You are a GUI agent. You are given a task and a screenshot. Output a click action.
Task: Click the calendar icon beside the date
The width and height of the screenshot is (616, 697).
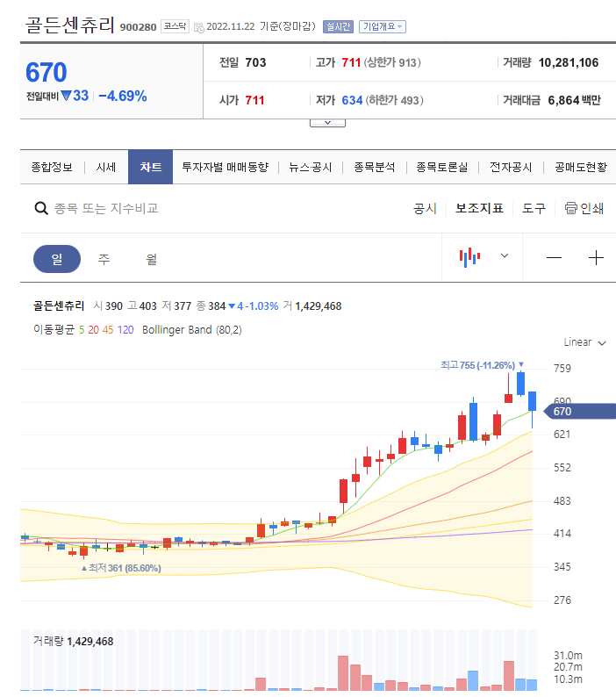coord(199,27)
